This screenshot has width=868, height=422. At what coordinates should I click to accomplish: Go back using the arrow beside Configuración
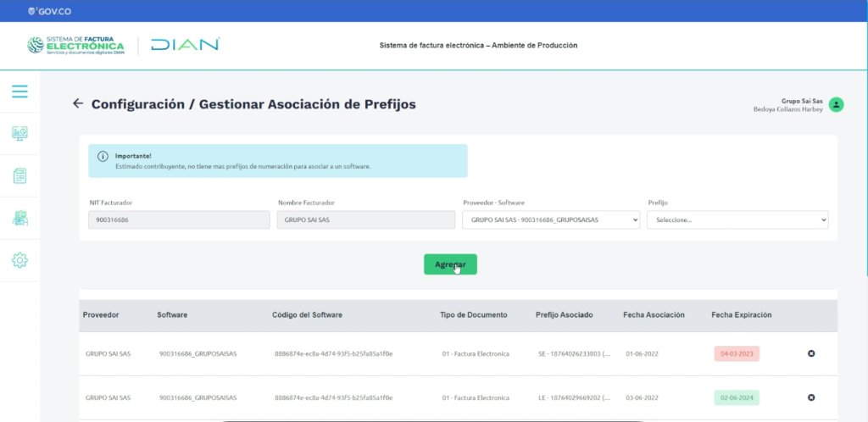pos(78,103)
